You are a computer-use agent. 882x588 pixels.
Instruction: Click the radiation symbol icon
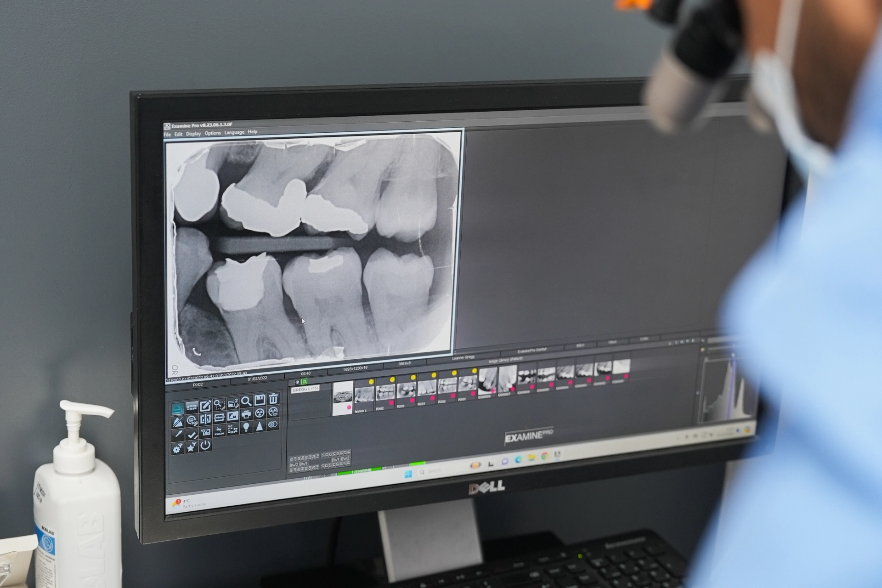[x=260, y=413]
